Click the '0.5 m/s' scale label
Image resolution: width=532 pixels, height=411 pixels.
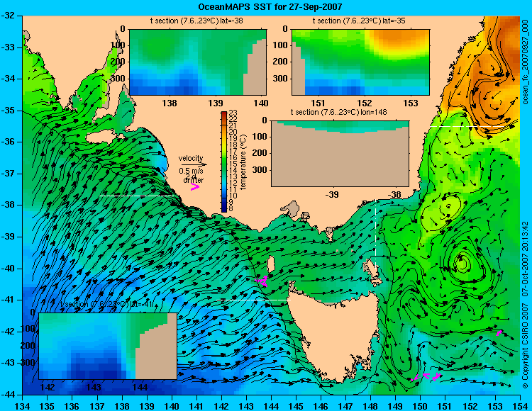click(x=192, y=171)
